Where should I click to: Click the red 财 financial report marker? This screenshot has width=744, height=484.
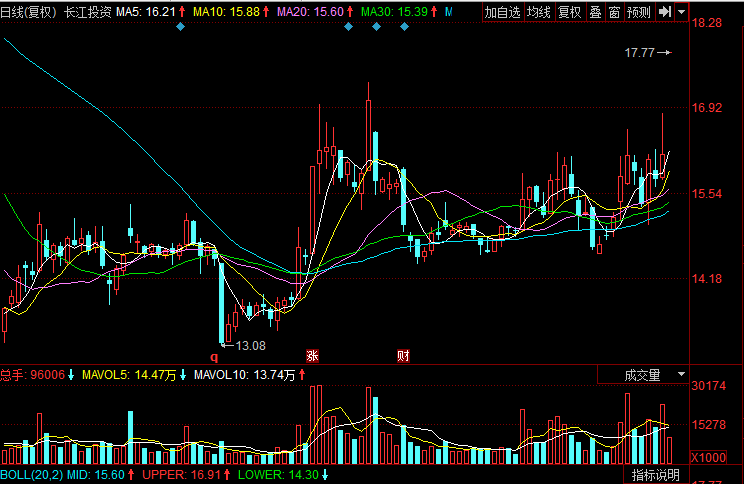(403, 356)
